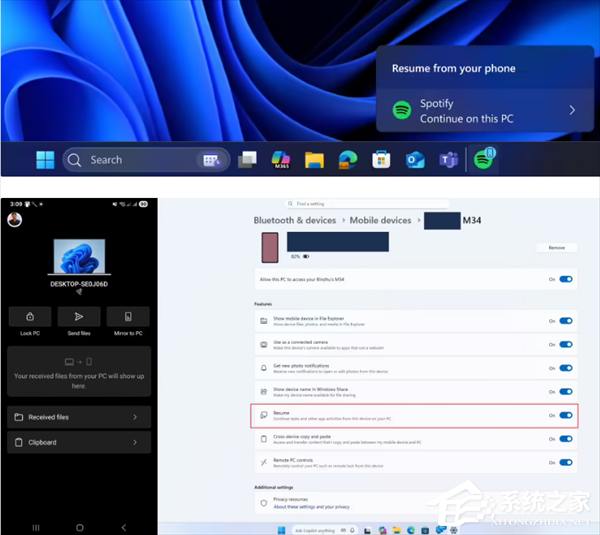600x535 pixels.
Task: Click the Remove button for the device
Action: coord(557,248)
